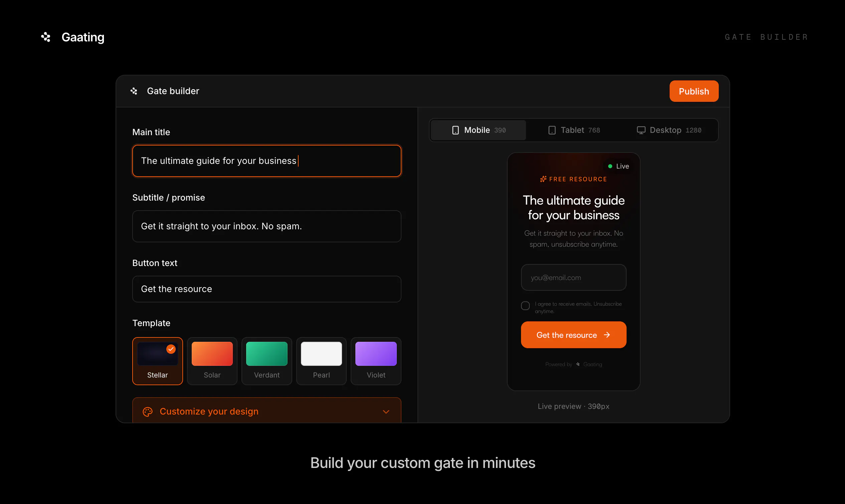Expand the Customize your design section
Screen dimensions: 845x504
click(267, 410)
